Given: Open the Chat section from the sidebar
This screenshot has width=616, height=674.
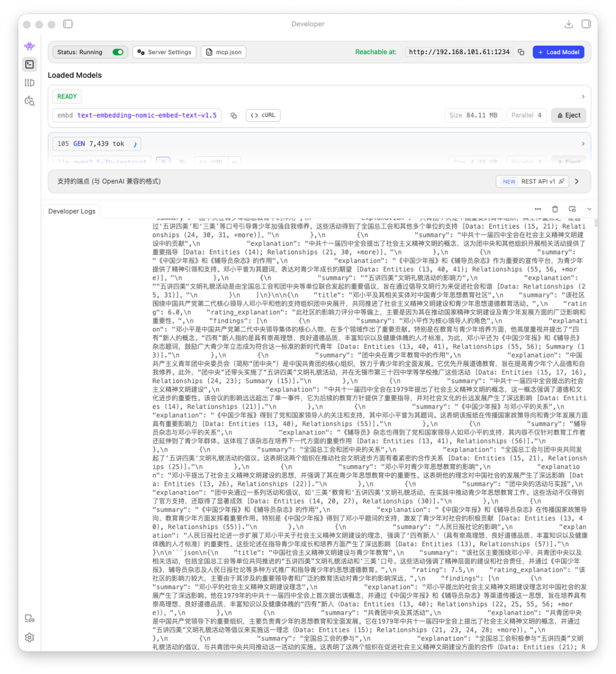Looking at the screenshot, I should (30, 46).
